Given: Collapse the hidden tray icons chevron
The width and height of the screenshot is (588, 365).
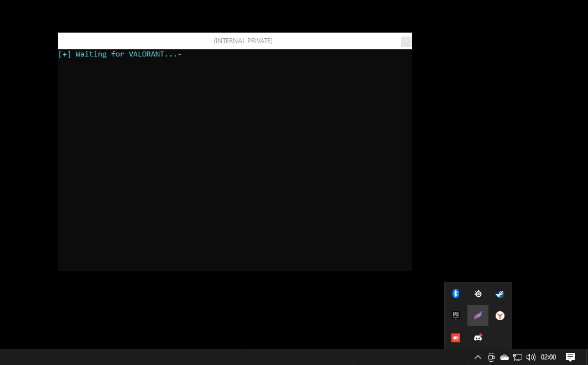Looking at the screenshot, I should pos(478,357).
